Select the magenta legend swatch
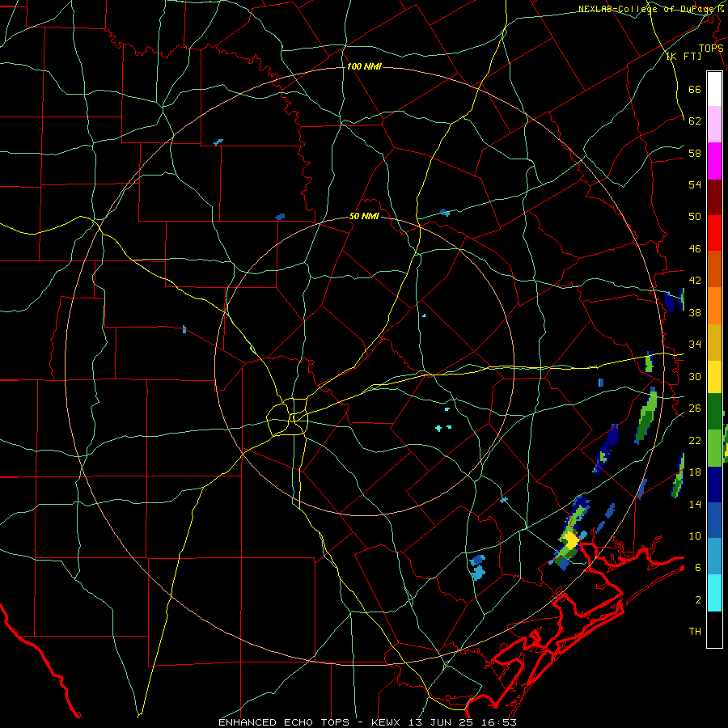Screen dimensions: 728x728 click(x=714, y=161)
